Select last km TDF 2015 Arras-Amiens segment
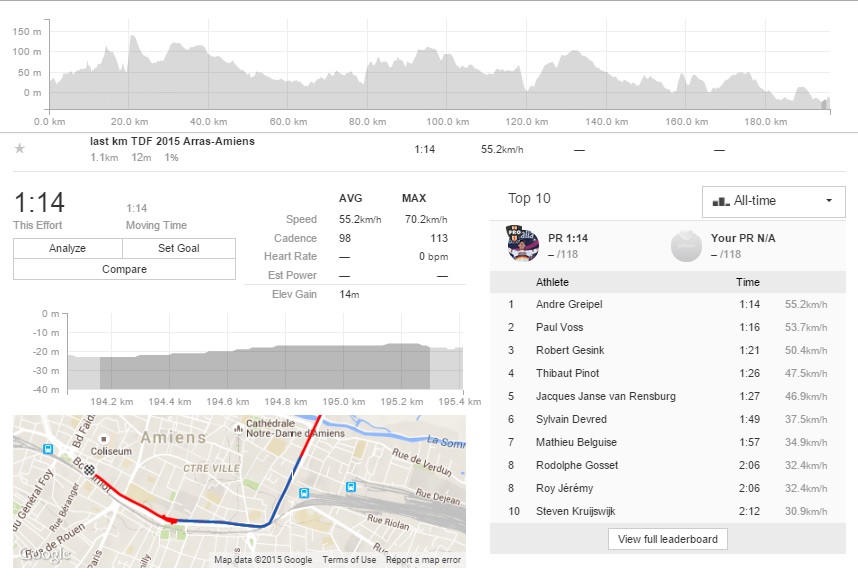858x578 pixels. (172, 141)
